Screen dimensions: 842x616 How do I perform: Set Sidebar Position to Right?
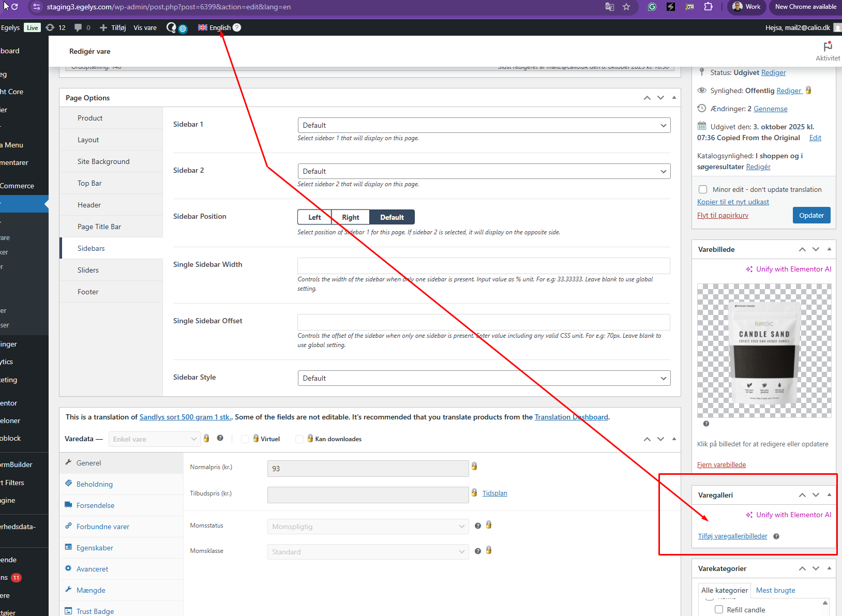351,217
